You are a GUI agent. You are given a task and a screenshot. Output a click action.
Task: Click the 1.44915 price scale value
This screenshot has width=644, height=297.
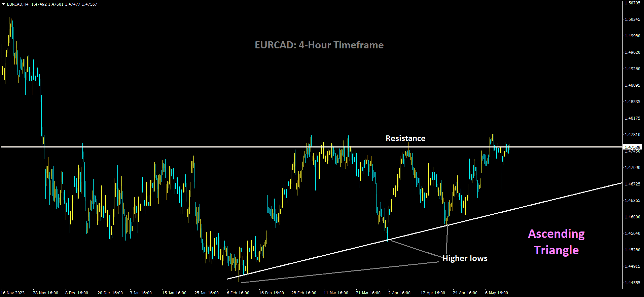[x=633, y=266]
